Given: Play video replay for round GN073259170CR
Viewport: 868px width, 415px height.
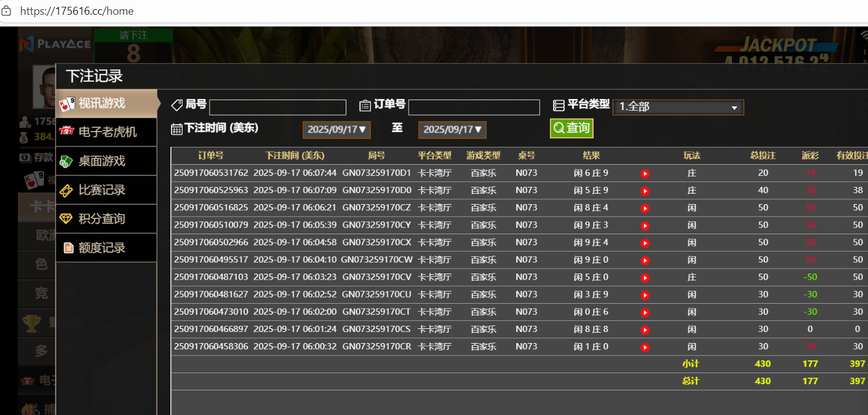Looking at the screenshot, I should 645,347.
